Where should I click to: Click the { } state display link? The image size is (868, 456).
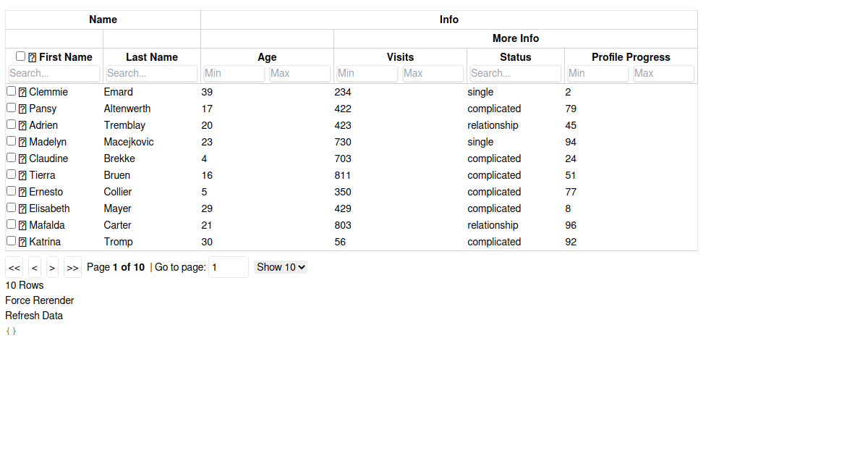click(11, 331)
